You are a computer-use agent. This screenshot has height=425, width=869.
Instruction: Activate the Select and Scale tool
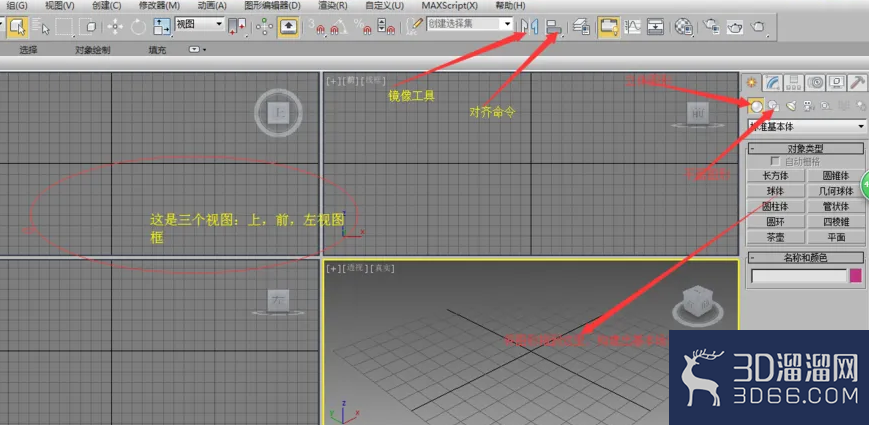[x=161, y=26]
